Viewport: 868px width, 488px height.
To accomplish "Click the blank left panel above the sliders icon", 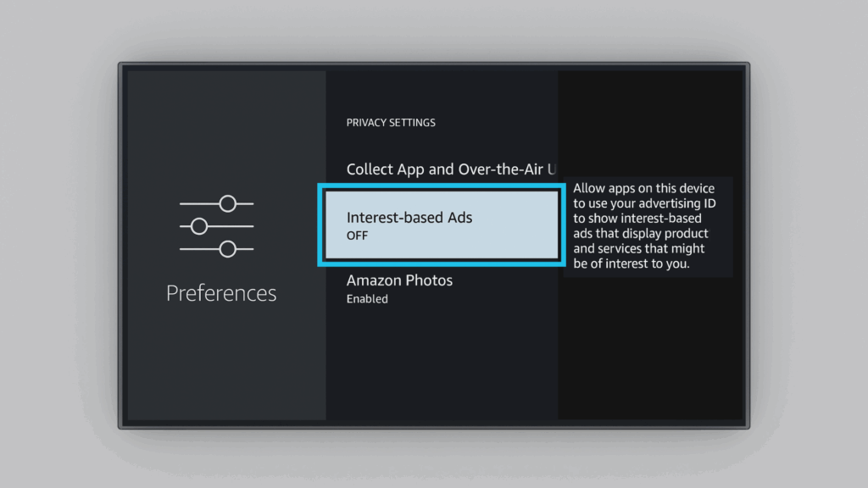I will pyautogui.click(x=226, y=127).
